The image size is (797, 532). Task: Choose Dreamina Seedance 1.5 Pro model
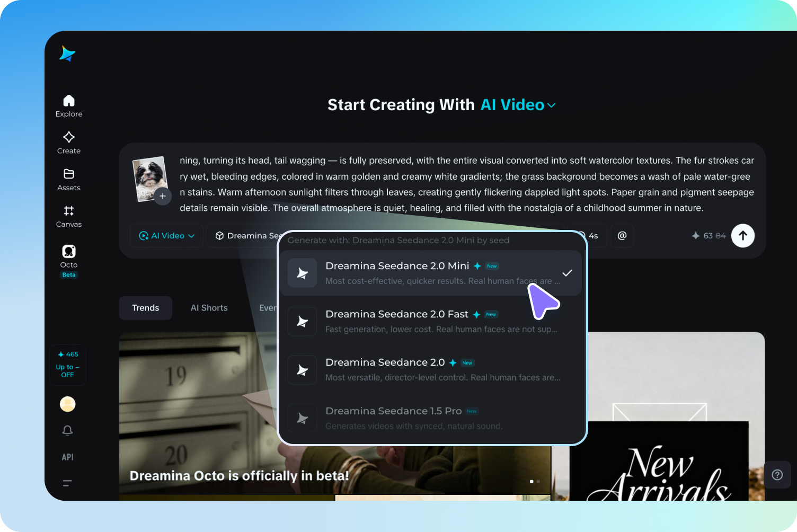click(x=430, y=418)
